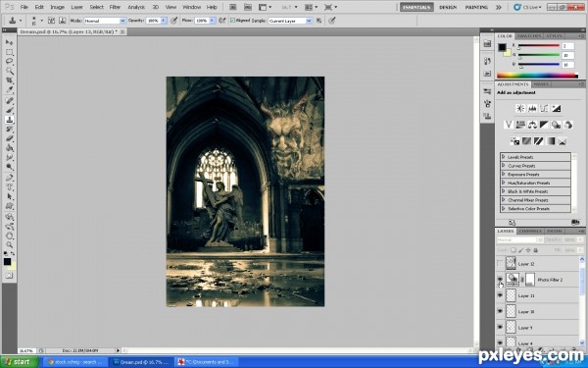Switch to the Masks tab
588x368 pixels.
point(541,84)
